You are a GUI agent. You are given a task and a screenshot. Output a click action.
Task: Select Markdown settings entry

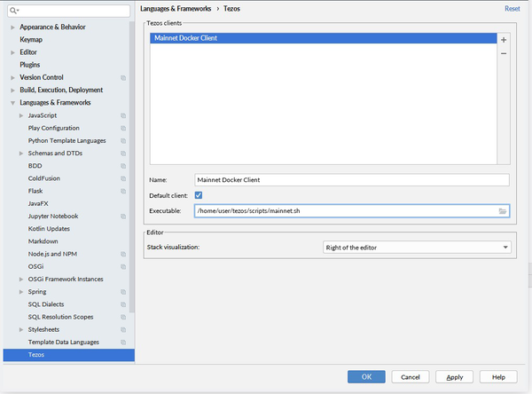[x=43, y=241]
